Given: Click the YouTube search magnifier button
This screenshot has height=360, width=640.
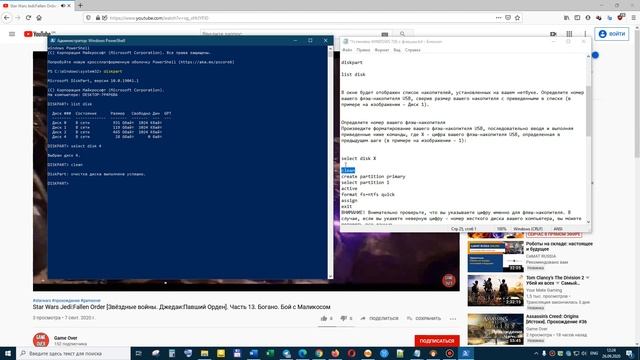Looking at the screenshot, I should (402, 34).
